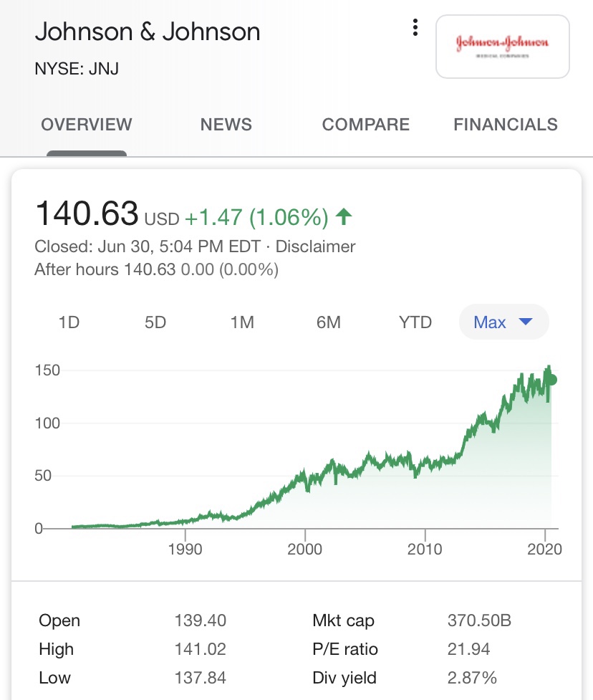Select the 5D time range
This screenshot has width=593, height=700.
[155, 322]
